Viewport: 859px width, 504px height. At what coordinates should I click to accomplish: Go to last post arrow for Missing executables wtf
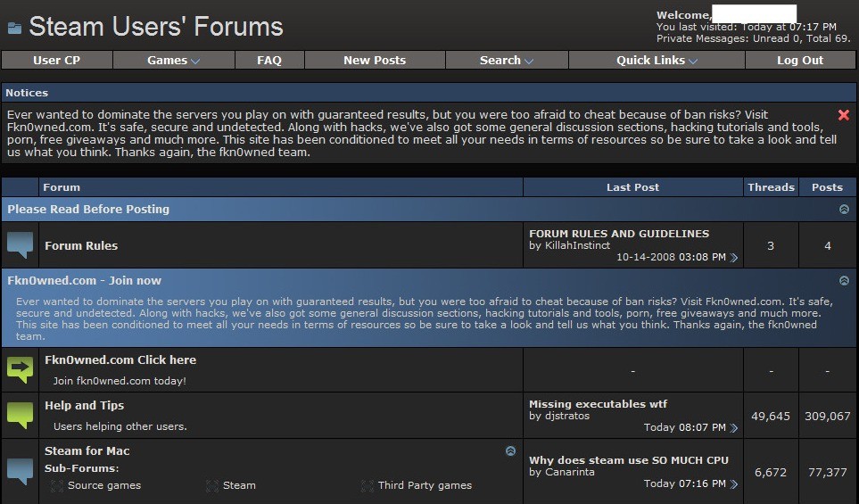[x=734, y=428]
